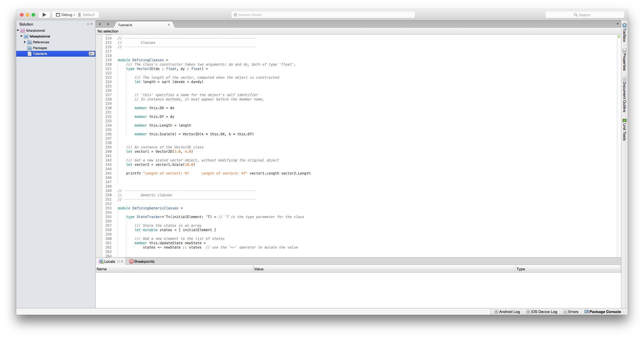This screenshot has width=644, height=338.
Task: Select the bold fsharptutorial project icon
Action: point(26,36)
